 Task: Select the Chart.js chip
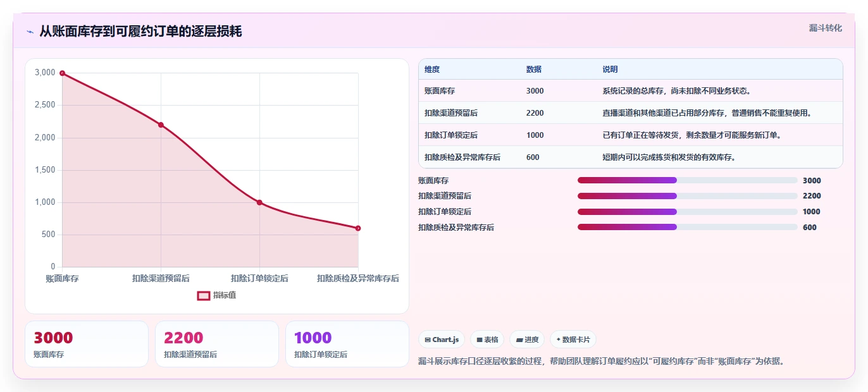442,340
